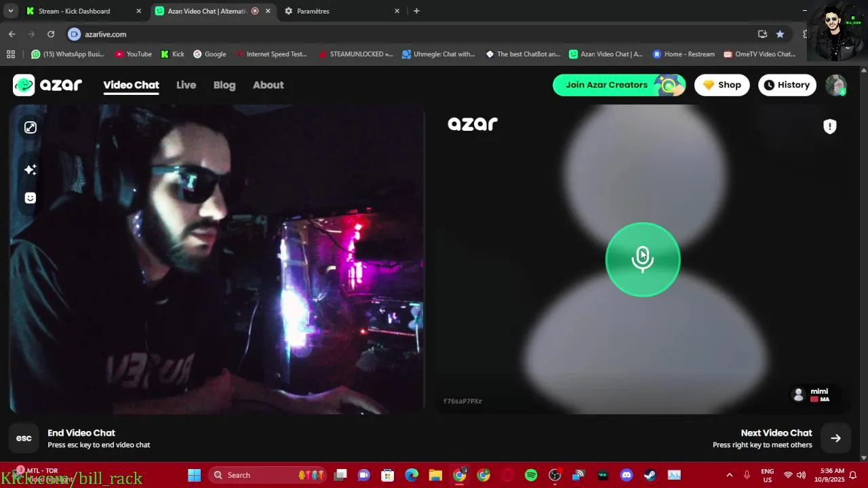The height and width of the screenshot is (488, 868).
Task: Click the esc end chat key button
Action: tap(24, 439)
